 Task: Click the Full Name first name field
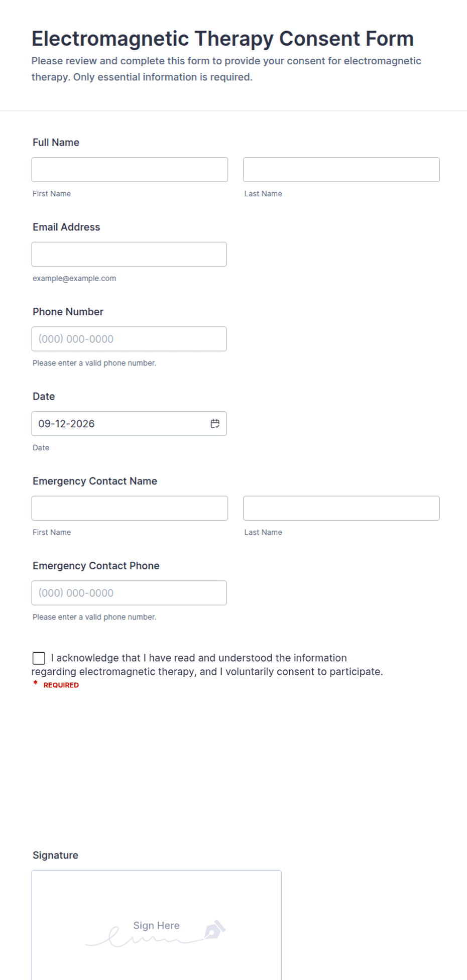130,170
